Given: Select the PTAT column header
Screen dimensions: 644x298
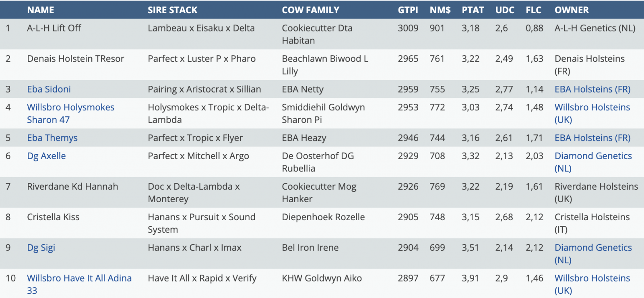Looking at the screenshot, I should (473, 10).
